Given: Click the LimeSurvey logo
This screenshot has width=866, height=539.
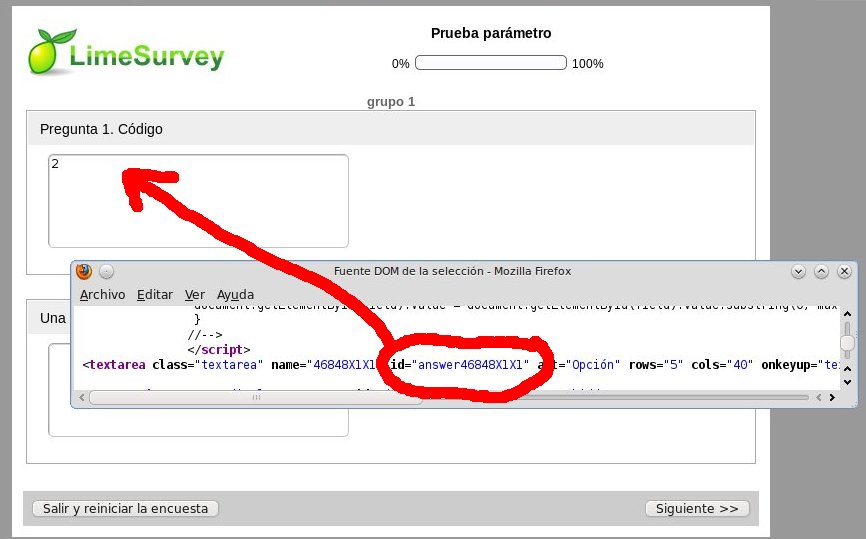Looking at the screenshot, I should click(x=126, y=51).
